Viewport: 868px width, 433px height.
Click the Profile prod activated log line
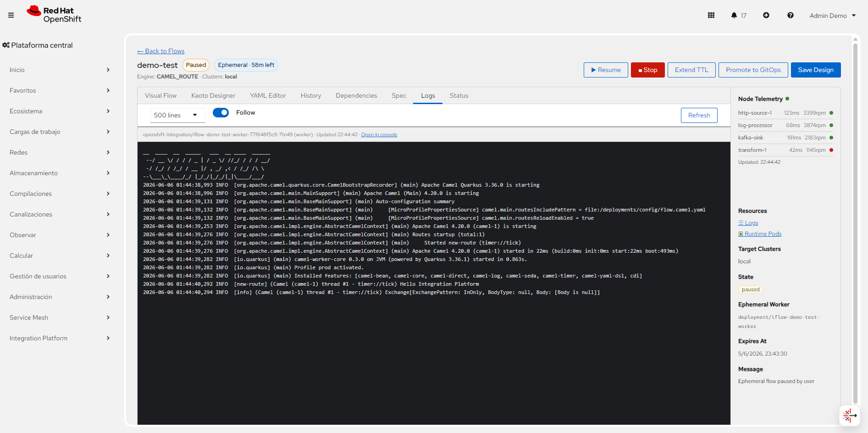[253, 267]
